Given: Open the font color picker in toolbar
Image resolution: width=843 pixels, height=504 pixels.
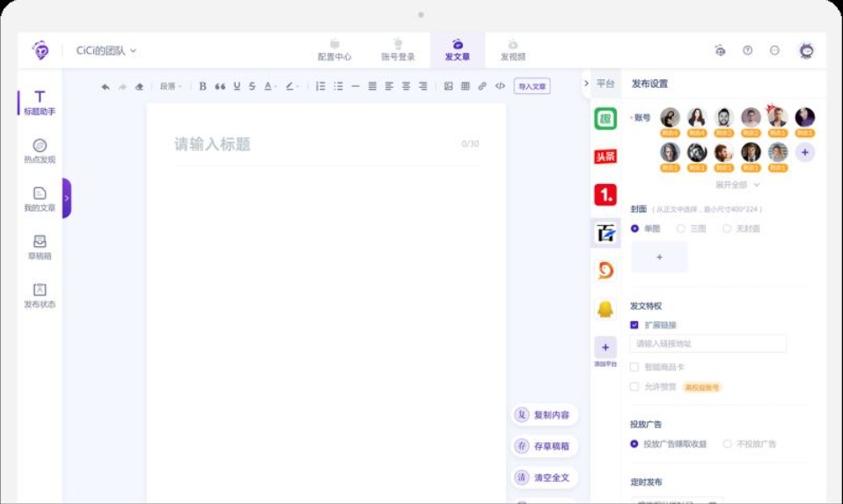Looking at the screenshot, I should click(270, 86).
